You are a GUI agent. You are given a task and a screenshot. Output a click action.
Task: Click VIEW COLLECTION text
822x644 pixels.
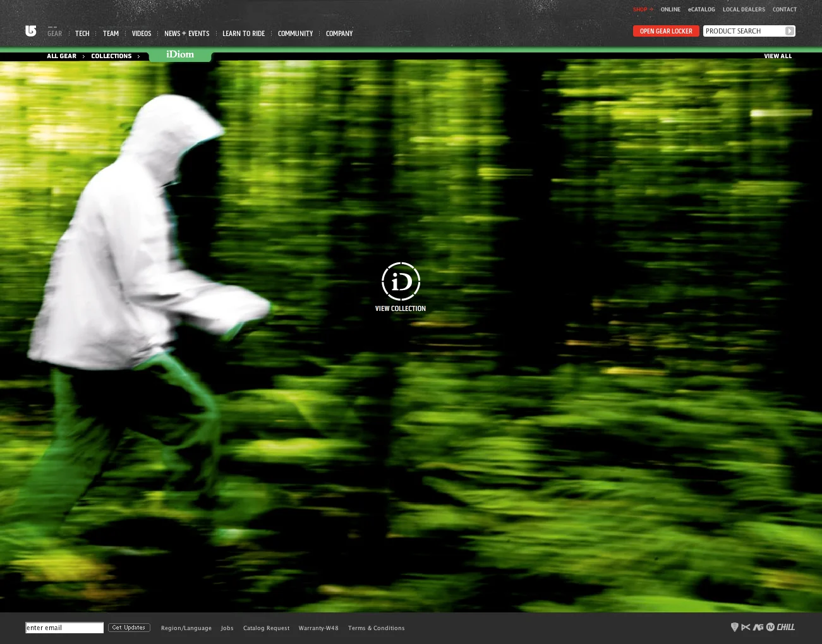pyautogui.click(x=401, y=308)
